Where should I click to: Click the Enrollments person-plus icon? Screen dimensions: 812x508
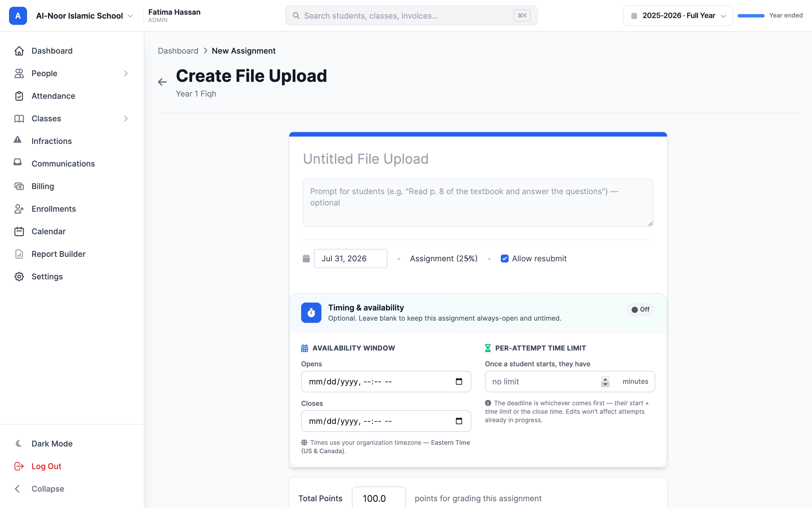(x=19, y=209)
